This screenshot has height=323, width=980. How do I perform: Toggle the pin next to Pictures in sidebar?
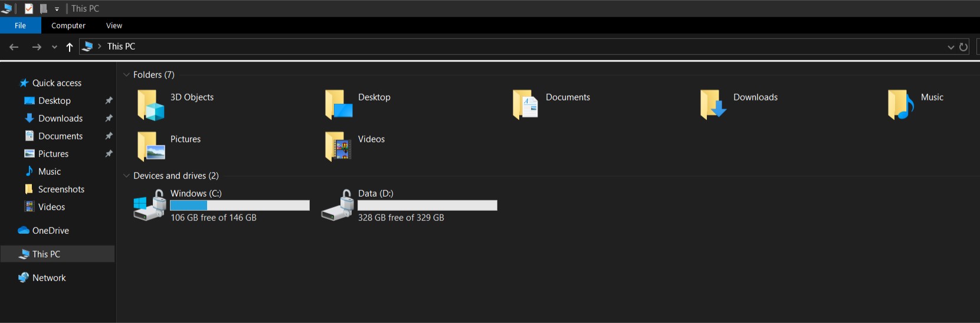[x=109, y=154]
